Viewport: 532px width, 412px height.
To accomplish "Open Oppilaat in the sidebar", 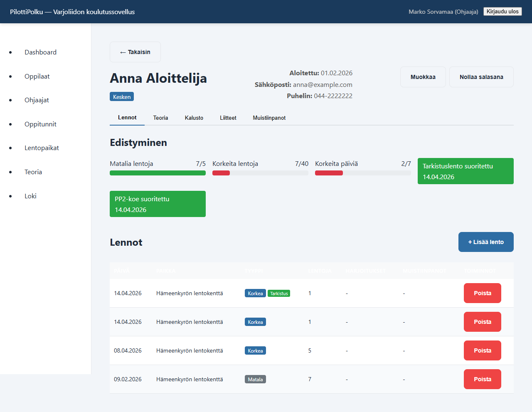I will tap(37, 76).
